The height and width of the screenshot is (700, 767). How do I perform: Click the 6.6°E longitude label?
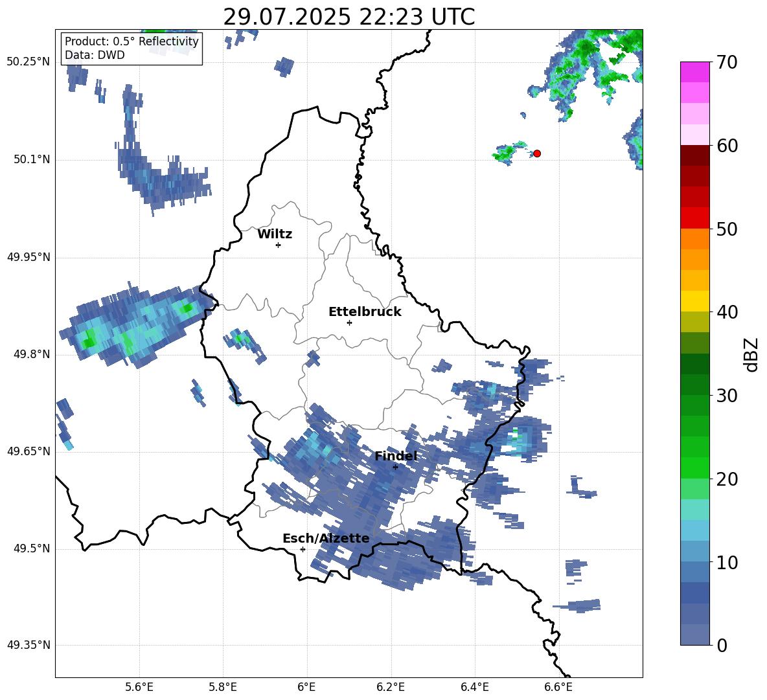click(x=558, y=687)
